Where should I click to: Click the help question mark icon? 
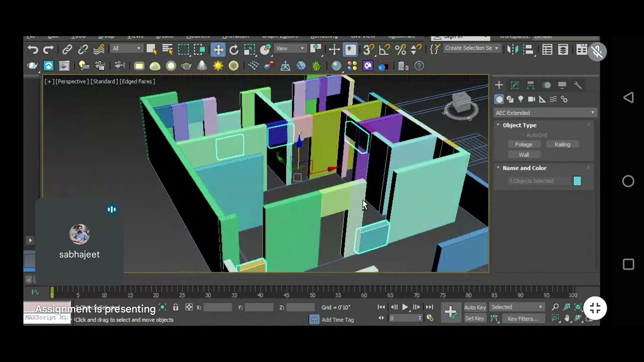(419, 66)
